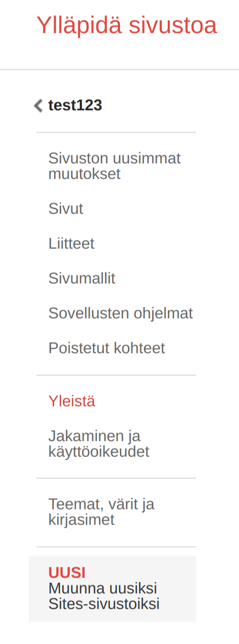This screenshot has width=239, height=644.
Task: Open the Sivumallit page
Action: [x=82, y=278]
